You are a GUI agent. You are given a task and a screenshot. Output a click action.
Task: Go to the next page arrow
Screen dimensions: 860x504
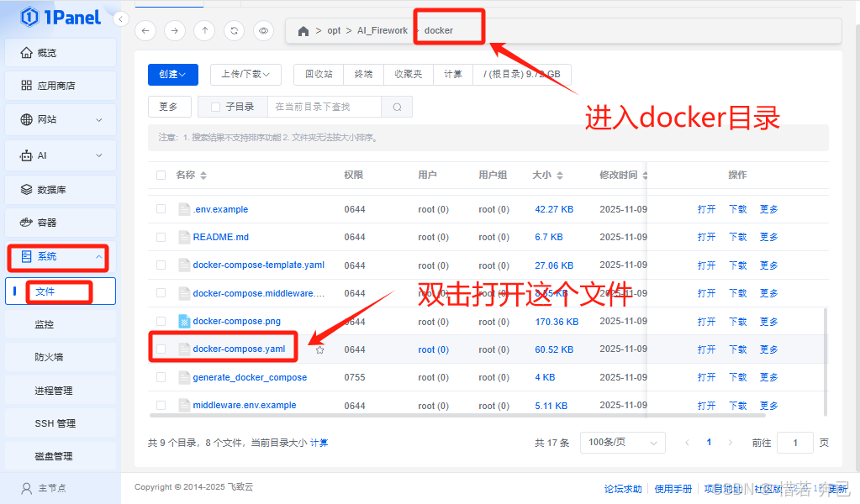click(730, 443)
